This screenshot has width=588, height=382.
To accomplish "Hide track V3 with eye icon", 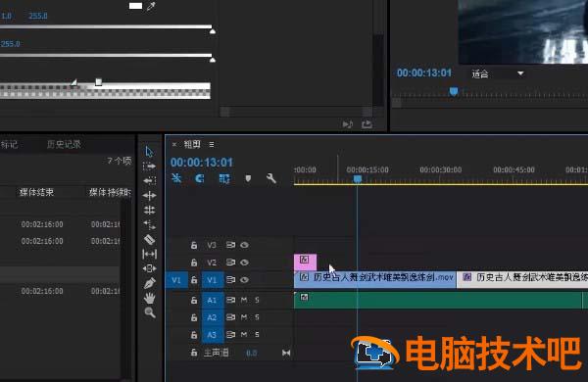I will [x=244, y=245].
